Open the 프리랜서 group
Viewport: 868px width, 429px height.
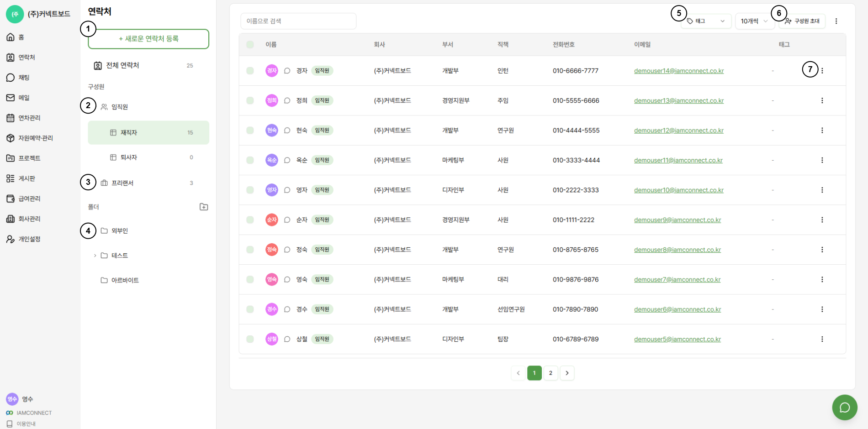pos(148,183)
